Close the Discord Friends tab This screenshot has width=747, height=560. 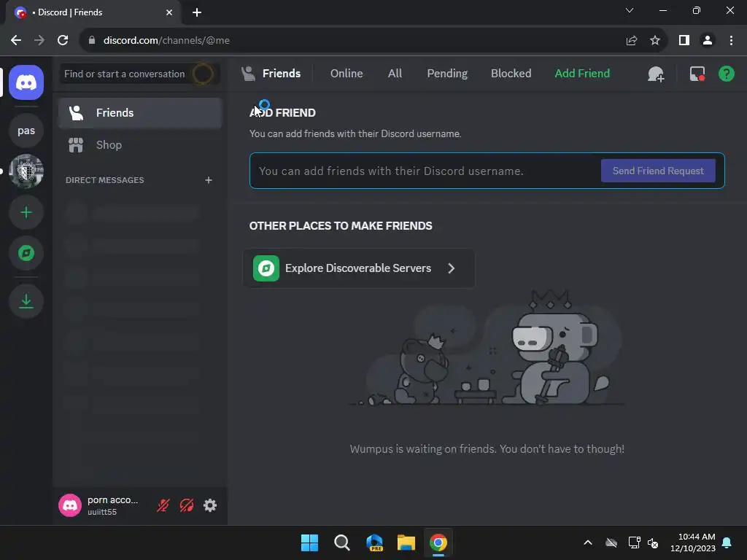(169, 12)
